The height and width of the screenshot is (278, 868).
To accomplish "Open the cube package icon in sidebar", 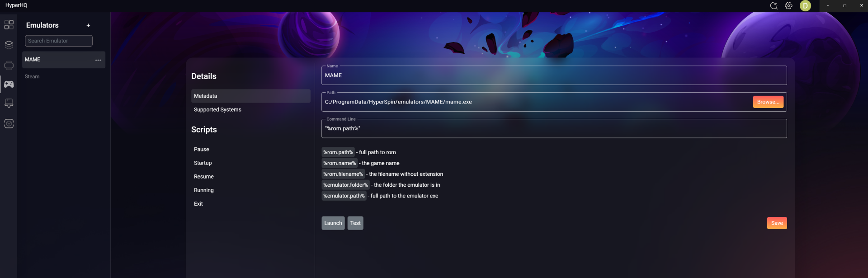I will [x=9, y=123].
